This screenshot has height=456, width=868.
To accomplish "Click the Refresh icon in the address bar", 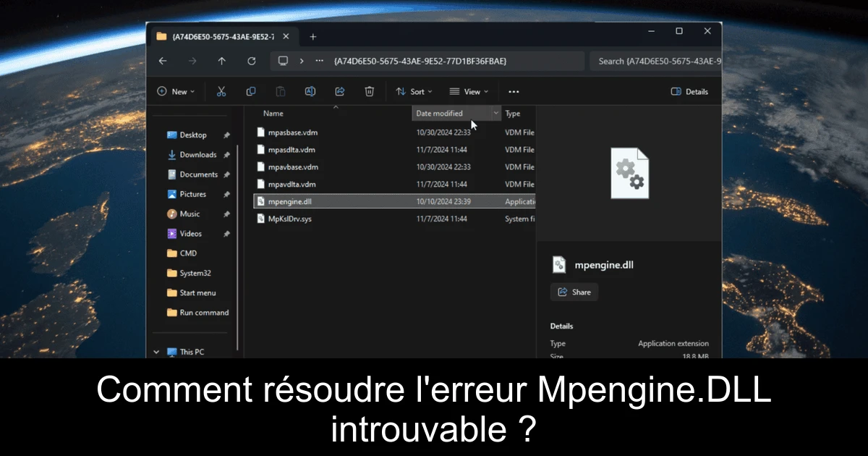I will (251, 61).
